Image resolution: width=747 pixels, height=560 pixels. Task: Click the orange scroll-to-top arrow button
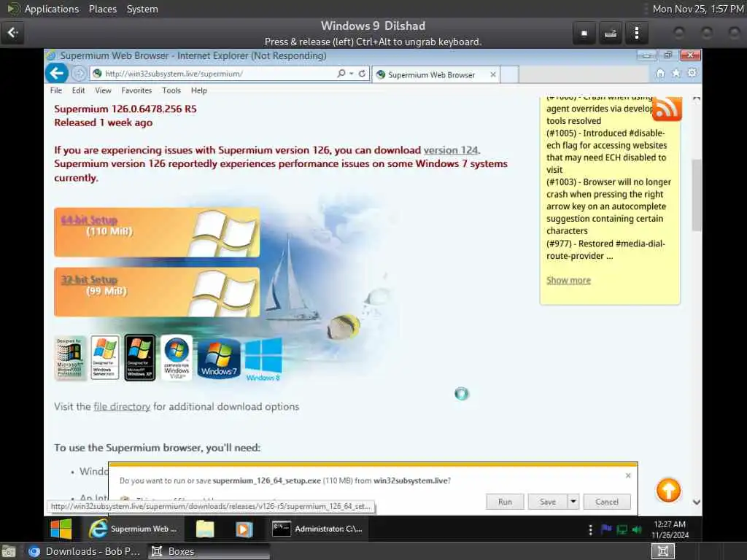(x=668, y=491)
